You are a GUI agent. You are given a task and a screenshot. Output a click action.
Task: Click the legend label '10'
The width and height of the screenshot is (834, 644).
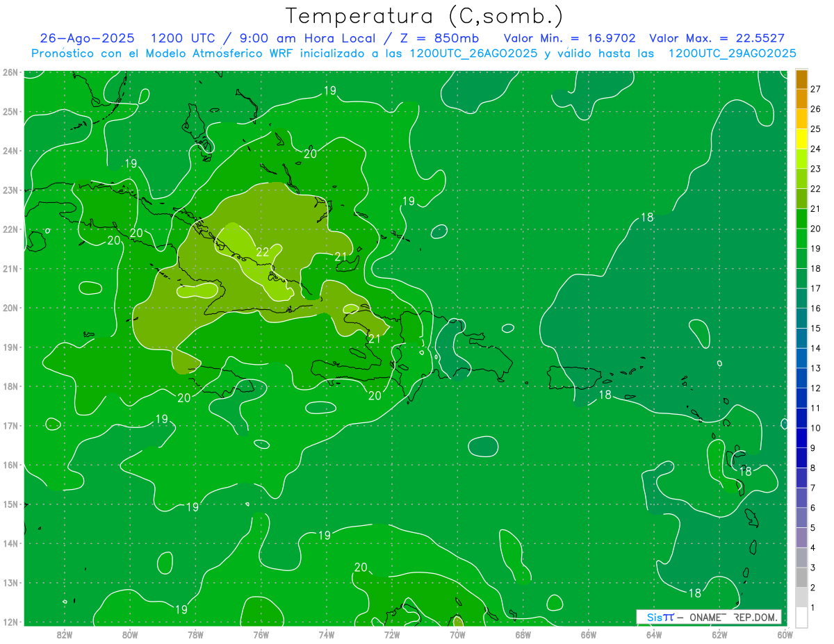click(816, 428)
